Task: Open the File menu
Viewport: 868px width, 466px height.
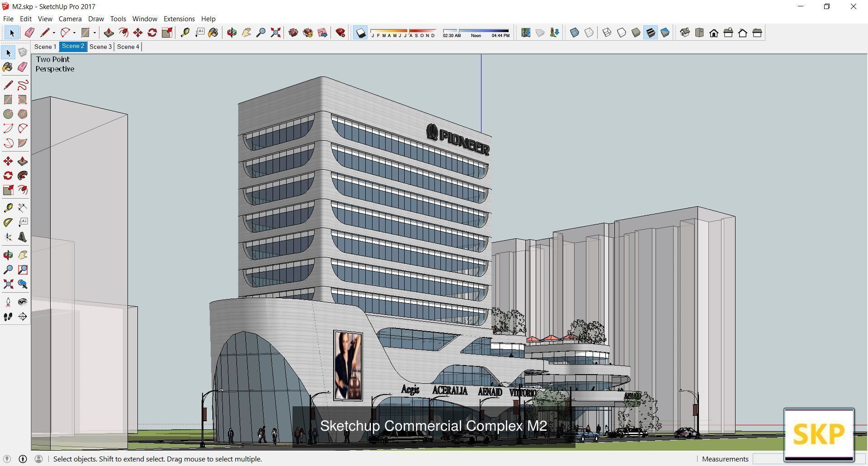Action: [8, 19]
